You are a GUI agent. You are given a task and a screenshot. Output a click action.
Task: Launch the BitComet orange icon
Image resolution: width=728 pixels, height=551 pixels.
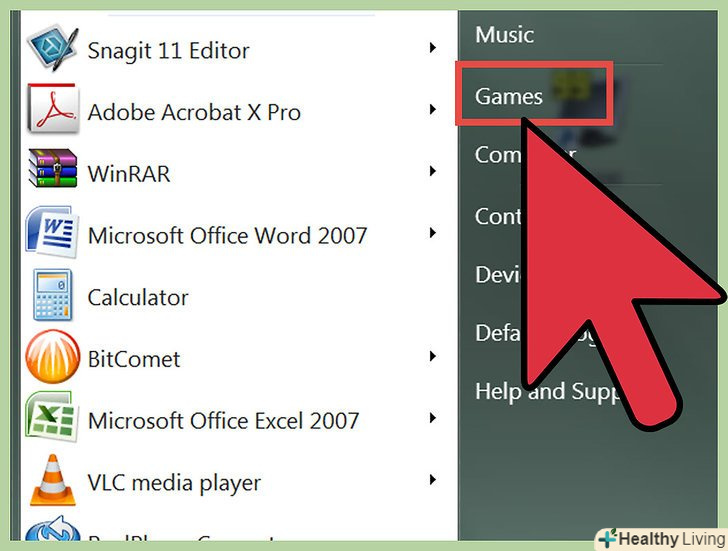pyautogui.click(x=52, y=357)
